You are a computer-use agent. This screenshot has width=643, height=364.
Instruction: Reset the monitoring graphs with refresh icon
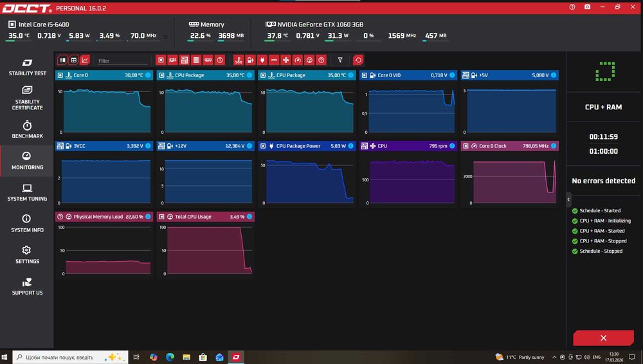point(358,60)
